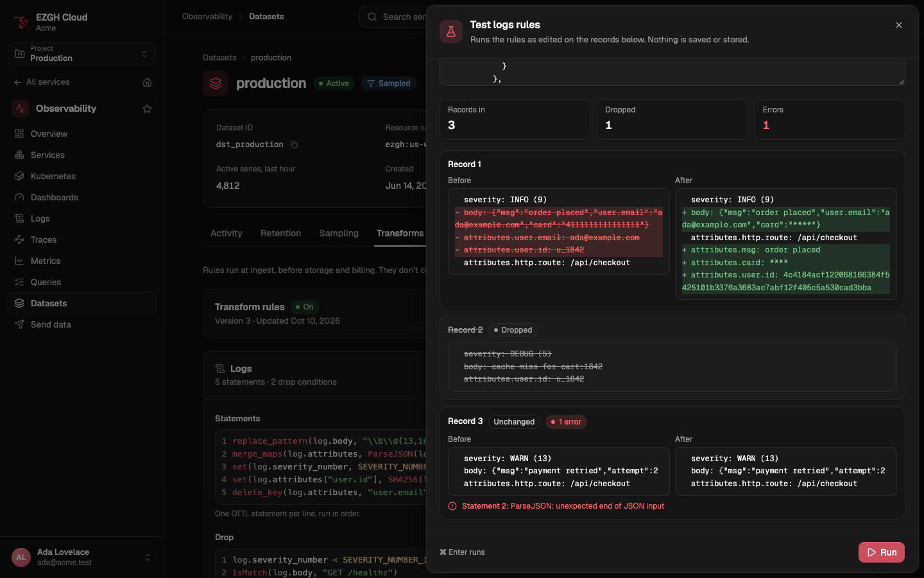Switch to the Retention tab
The height and width of the screenshot is (578, 924).
click(x=280, y=233)
